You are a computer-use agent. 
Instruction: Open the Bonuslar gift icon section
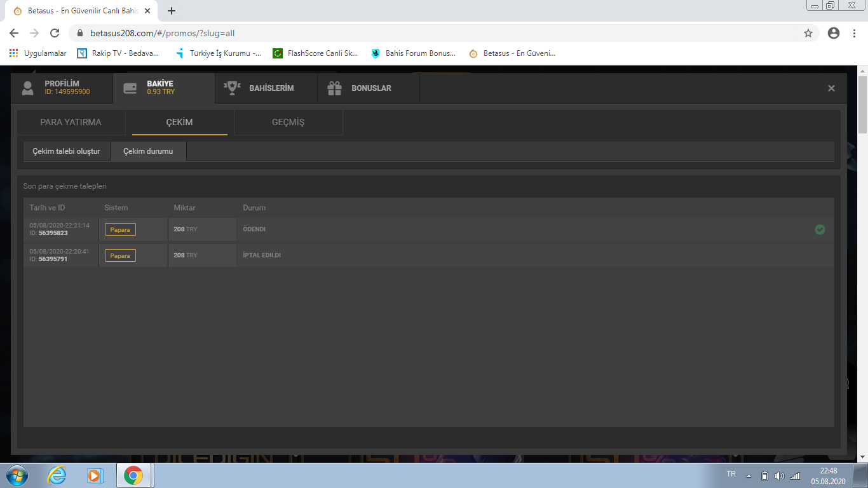(335, 88)
